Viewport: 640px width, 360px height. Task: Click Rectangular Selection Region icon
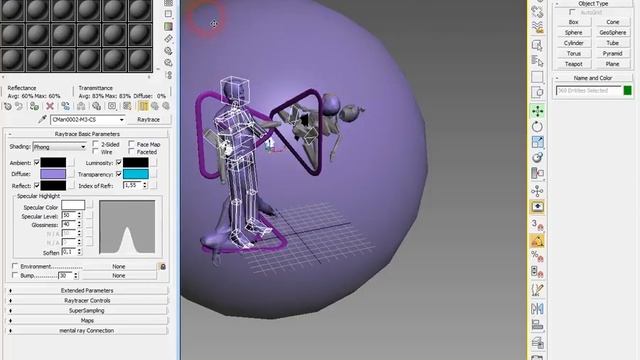(x=537, y=77)
